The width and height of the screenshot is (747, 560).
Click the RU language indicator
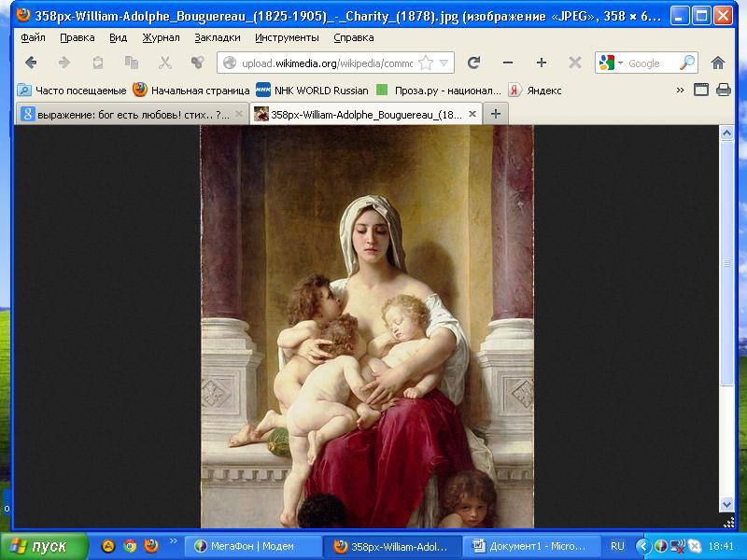pyautogui.click(x=617, y=546)
